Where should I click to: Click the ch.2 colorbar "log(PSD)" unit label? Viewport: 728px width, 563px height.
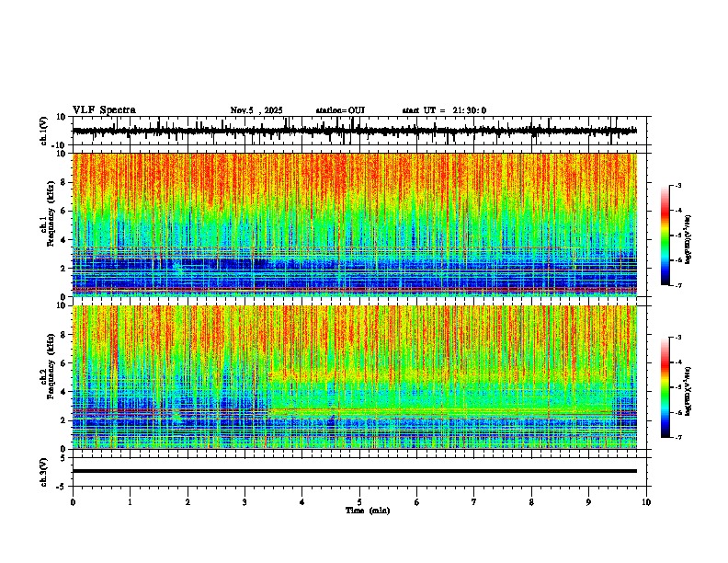(688, 391)
